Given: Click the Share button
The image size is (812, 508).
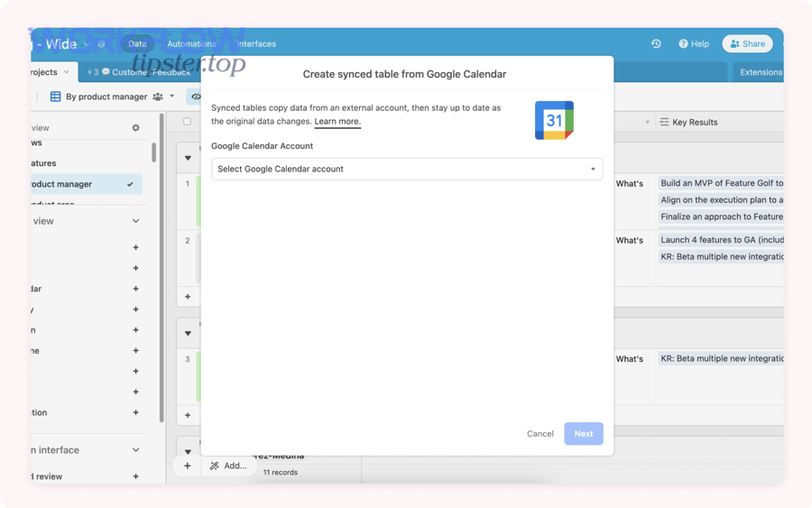Looking at the screenshot, I should 747,44.
